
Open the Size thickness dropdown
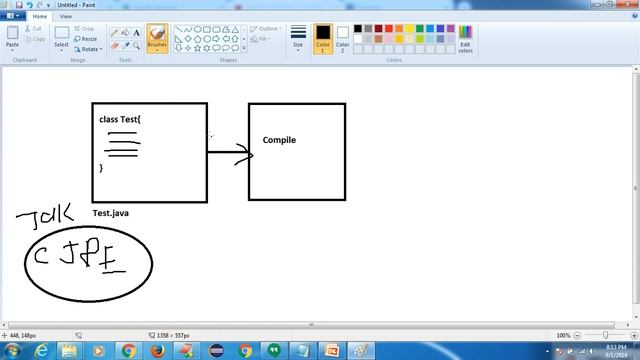298,38
